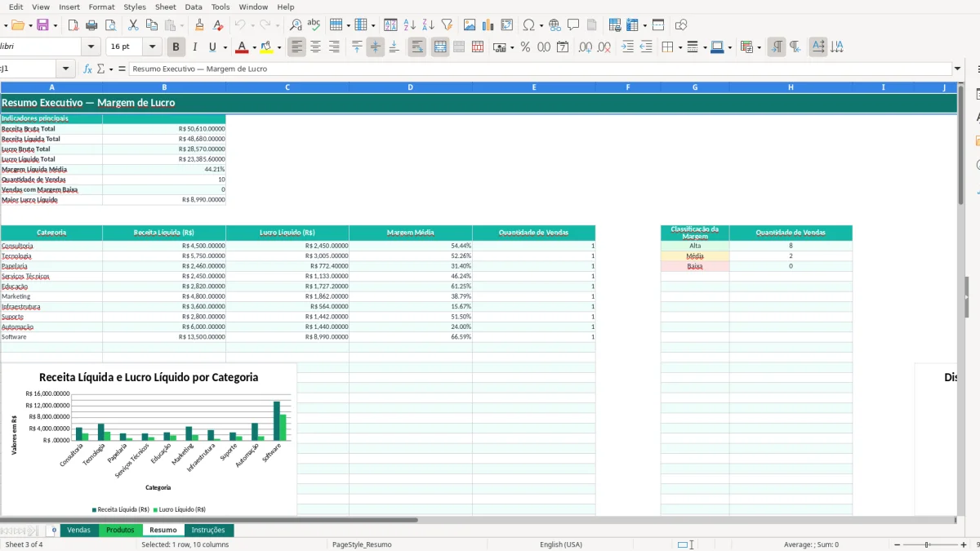This screenshot has height=551, width=980.
Task: Add a decimal place
Action: coord(585,47)
